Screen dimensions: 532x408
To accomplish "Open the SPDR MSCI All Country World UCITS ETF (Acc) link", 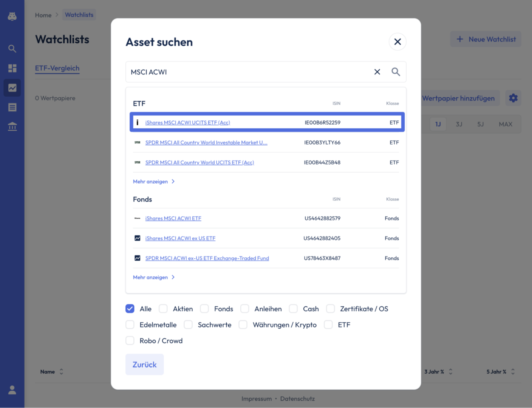I will click(199, 162).
